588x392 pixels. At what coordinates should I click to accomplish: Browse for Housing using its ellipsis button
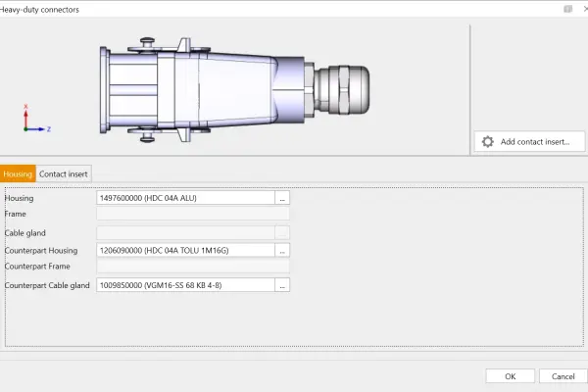pos(282,197)
